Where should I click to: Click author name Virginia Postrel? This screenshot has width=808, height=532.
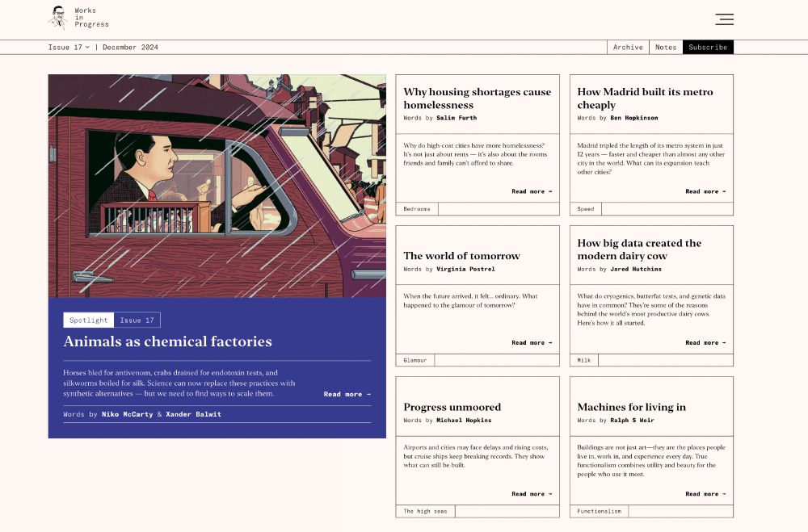point(465,269)
